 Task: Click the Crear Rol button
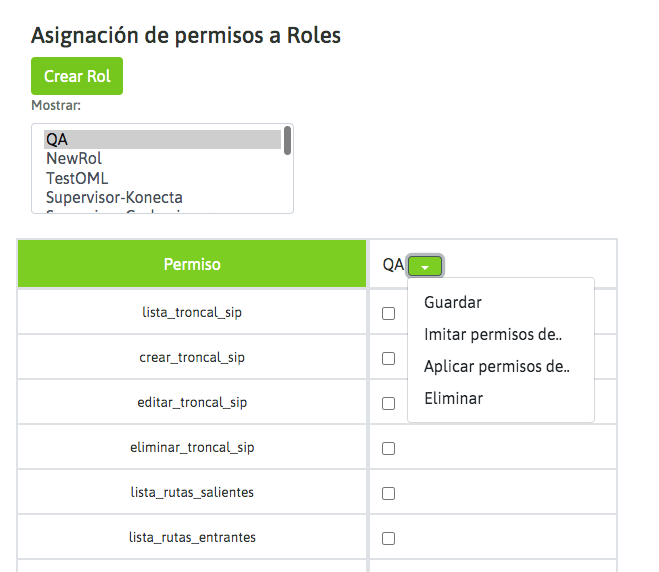tap(77, 77)
